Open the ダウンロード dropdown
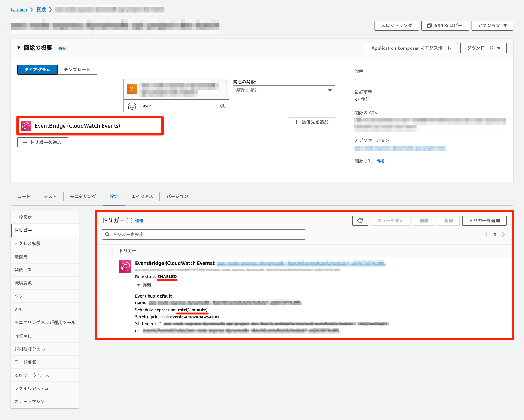The width and height of the screenshot is (524, 420). (484, 48)
